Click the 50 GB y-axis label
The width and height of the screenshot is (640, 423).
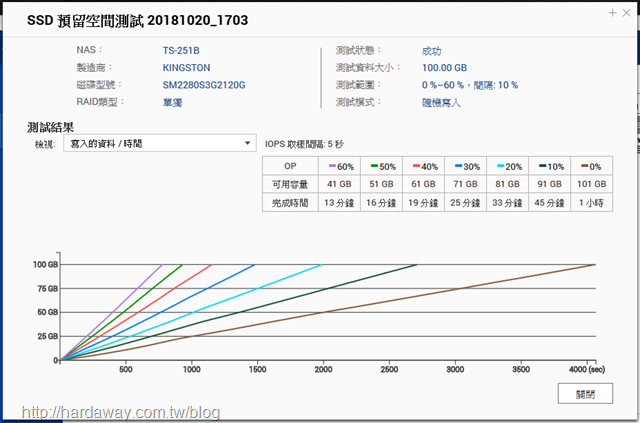(x=47, y=312)
